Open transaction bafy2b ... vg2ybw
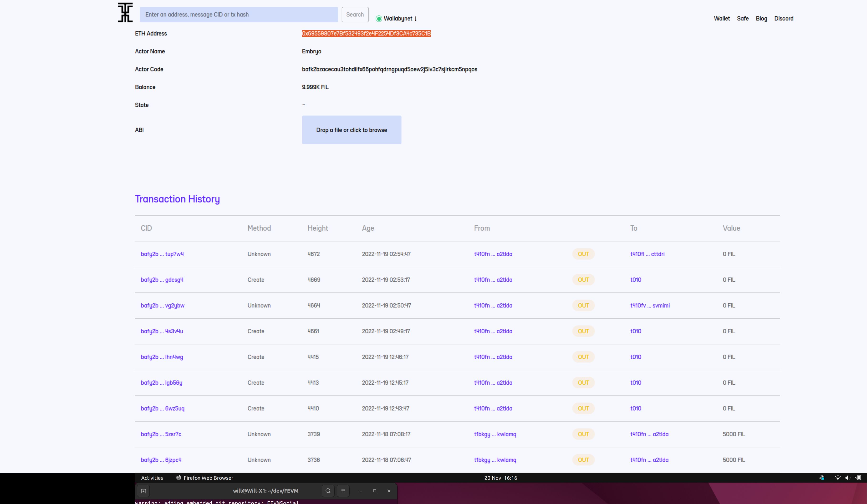Image resolution: width=867 pixels, height=504 pixels. pos(162,305)
